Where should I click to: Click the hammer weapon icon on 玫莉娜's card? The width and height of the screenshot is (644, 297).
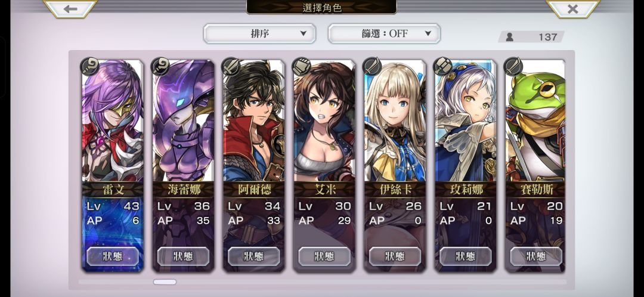443,67
